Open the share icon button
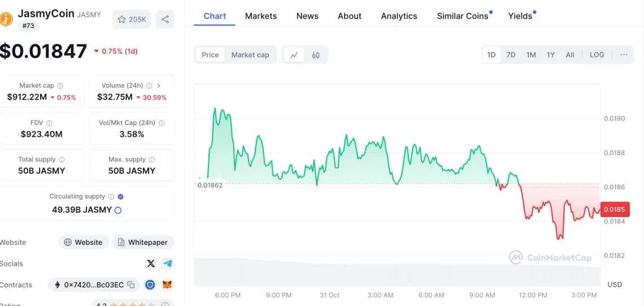Screen dimensions: 644x306 pos(165,19)
